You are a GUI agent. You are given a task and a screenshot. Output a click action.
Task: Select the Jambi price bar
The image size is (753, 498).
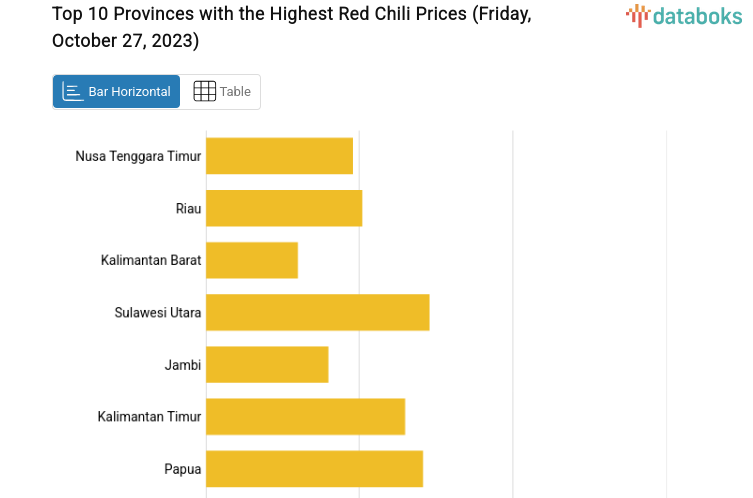pos(267,364)
